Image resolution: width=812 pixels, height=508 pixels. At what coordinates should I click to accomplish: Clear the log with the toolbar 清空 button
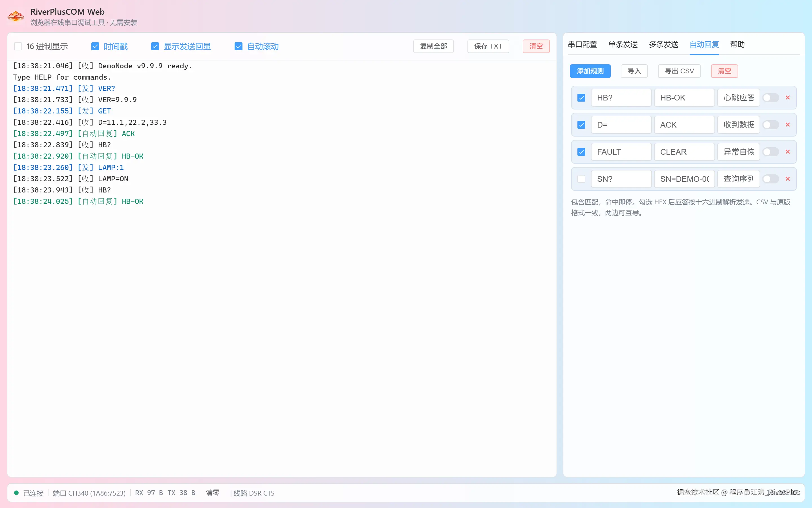coord(536,46)
